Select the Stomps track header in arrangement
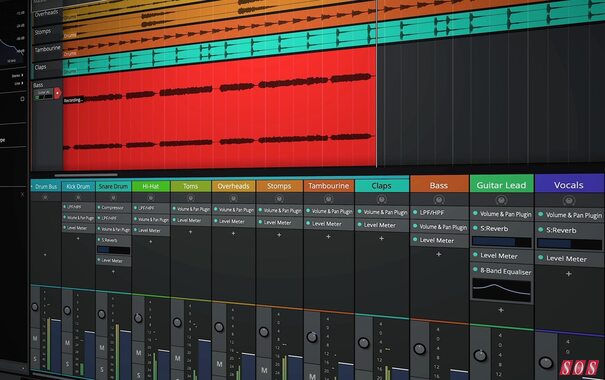This screenshot has width=605, height=380. tap(47, 32)
